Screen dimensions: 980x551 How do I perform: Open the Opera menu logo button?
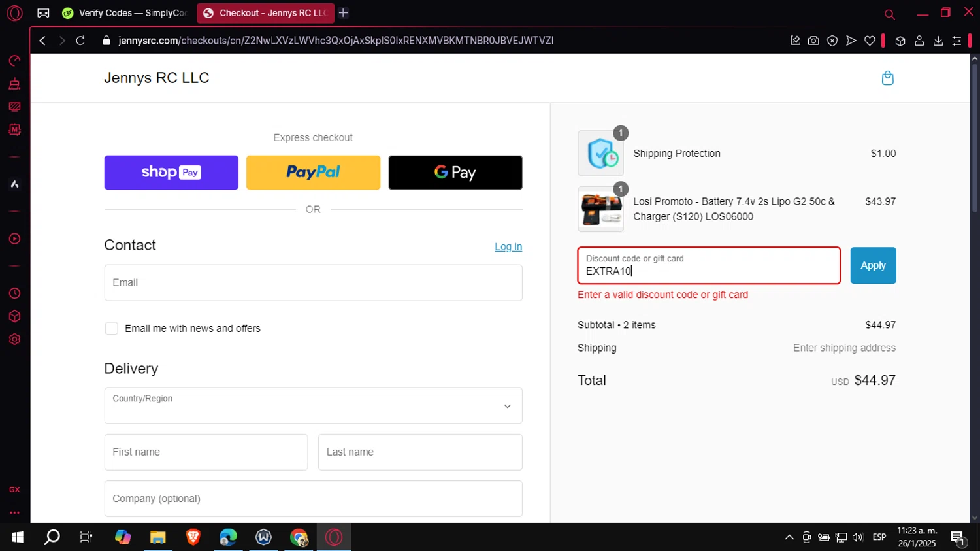tap(14, 13)
